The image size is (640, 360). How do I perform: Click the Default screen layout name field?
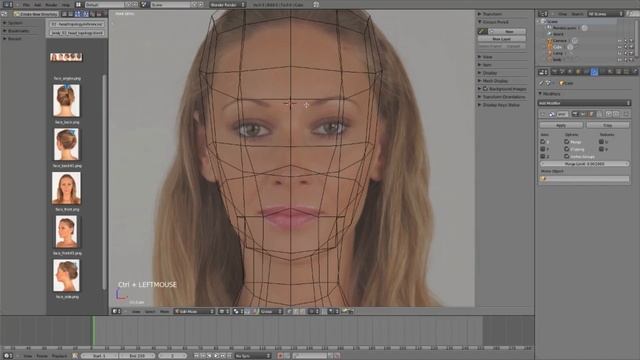(x=104, y=4)
